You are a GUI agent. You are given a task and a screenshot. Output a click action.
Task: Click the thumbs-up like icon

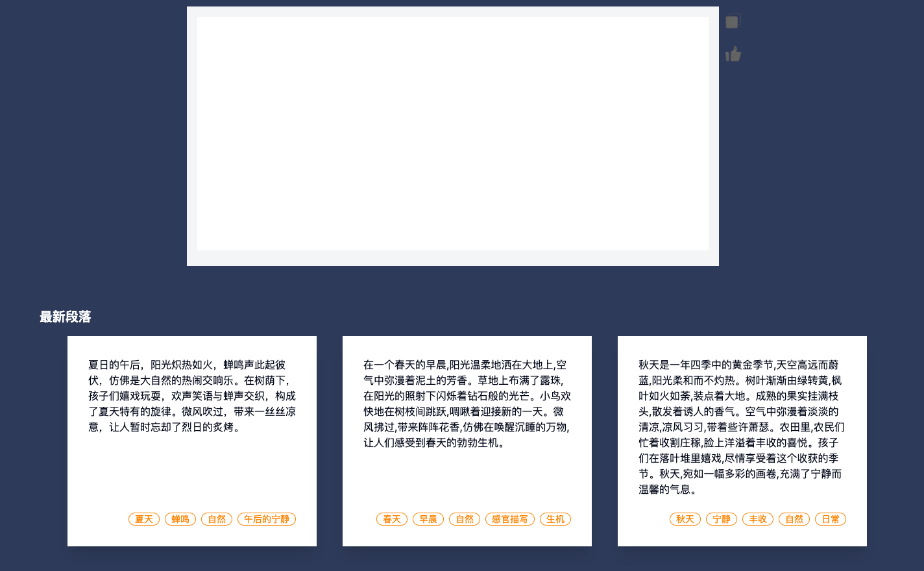tap(733, 55)
